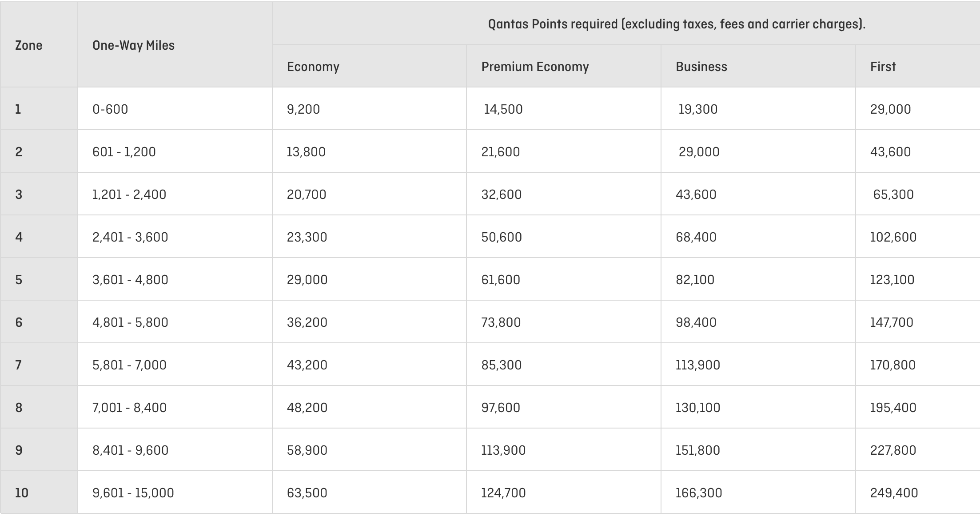980x516 pixels.
Task: Click Zone 10 First 249,400 cell
Action: tap(894, 493)
